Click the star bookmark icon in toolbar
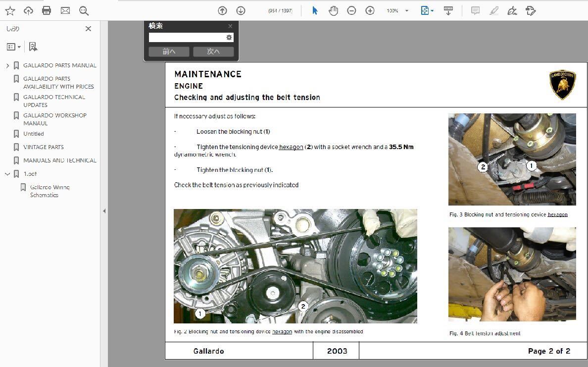588x367 pixels. pos(10,11)
